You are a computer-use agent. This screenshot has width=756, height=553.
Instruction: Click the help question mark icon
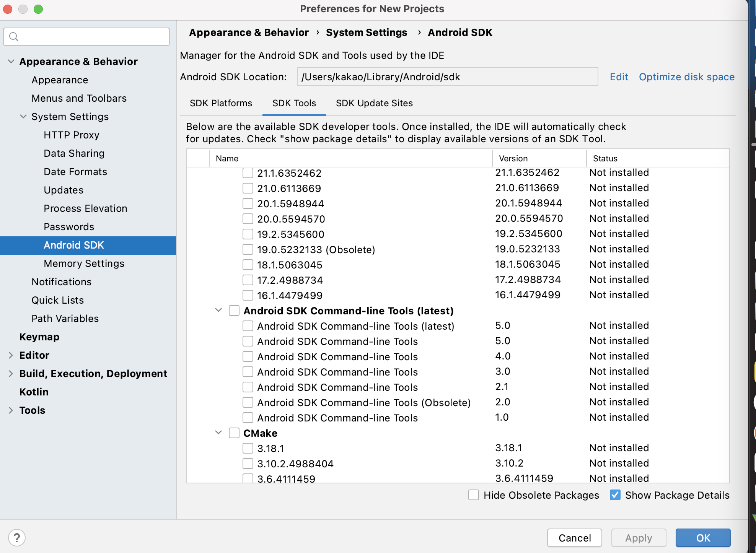click(x=17, y=538)
